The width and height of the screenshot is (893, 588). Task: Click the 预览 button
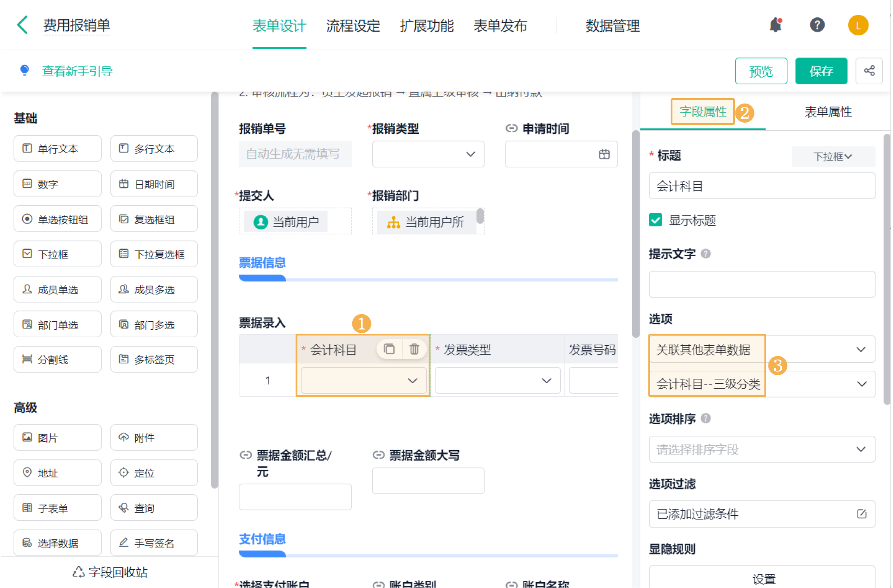click(x=761, y=71)
